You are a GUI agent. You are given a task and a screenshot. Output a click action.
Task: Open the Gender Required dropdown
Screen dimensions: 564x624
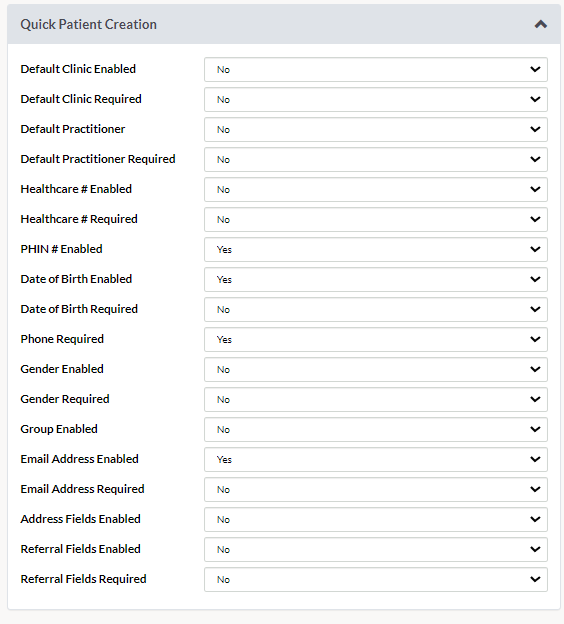pos(376,399)
